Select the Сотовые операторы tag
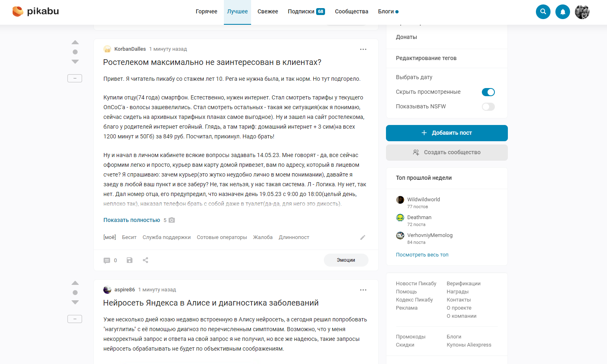The width and height of the screenshot is (607, 364). (222, 237)
